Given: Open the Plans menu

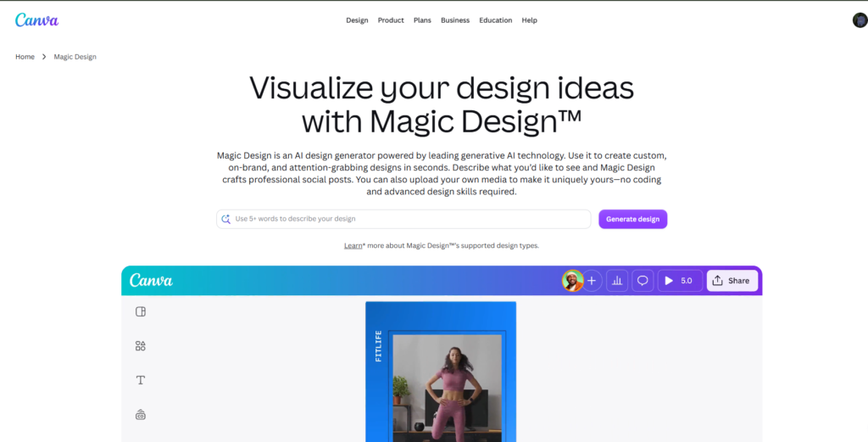Looking at the screenshot, I should coord(422,20).
